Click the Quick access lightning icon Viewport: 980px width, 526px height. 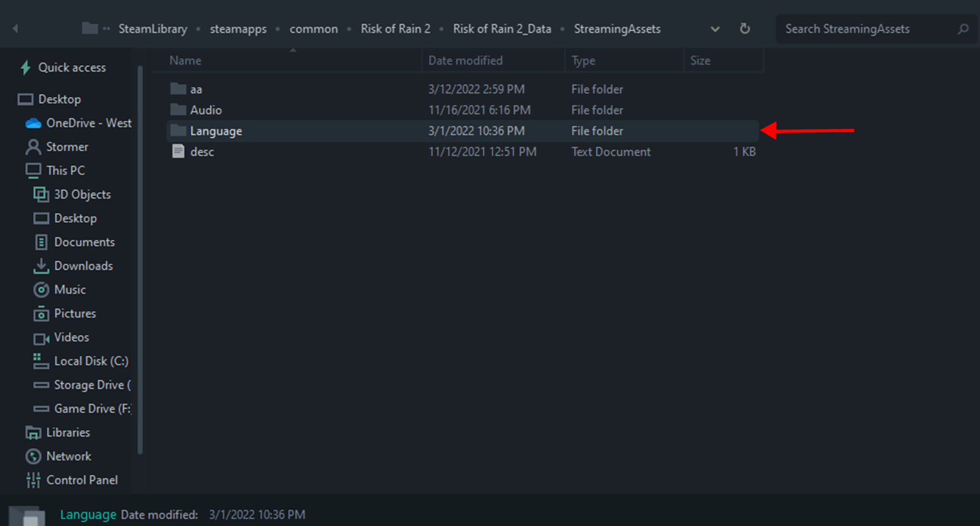[x=26, y=68]
